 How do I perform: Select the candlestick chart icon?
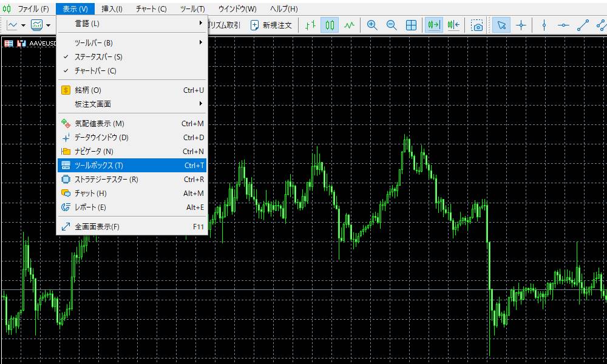pyautogui.click(x=330, y=25)
